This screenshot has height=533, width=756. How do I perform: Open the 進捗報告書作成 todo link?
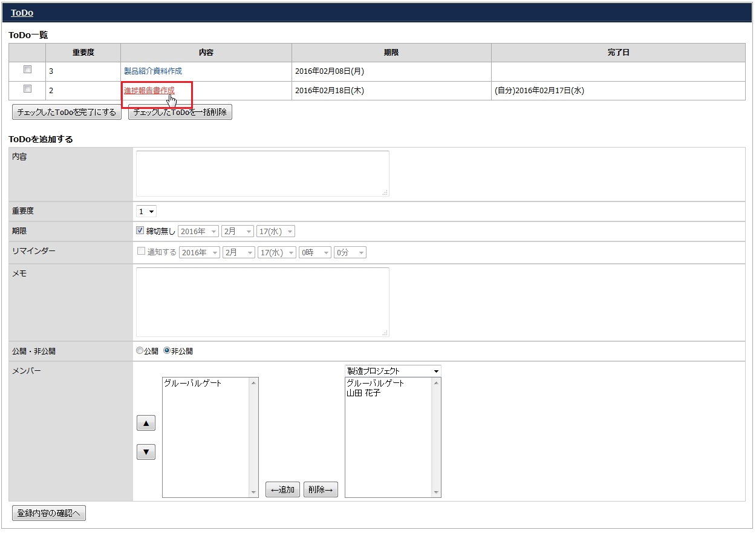(149, 90)
